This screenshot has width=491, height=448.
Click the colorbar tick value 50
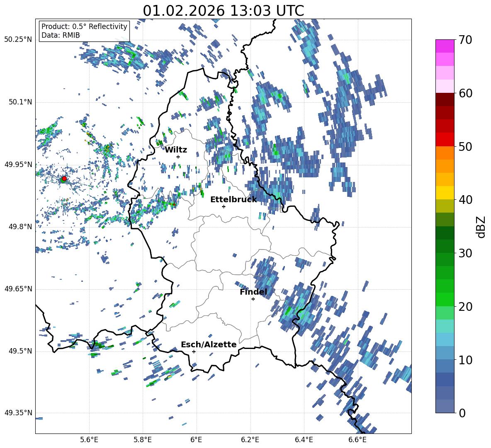[466, 146]
